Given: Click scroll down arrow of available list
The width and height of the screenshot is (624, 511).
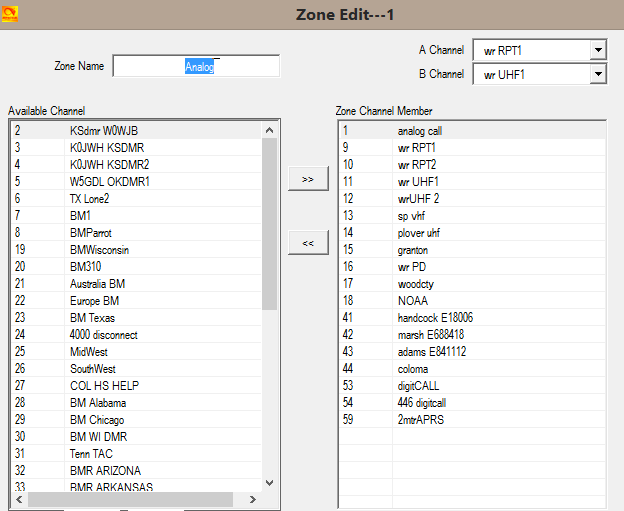Looking at the screenshot, I should pos(269,483).
